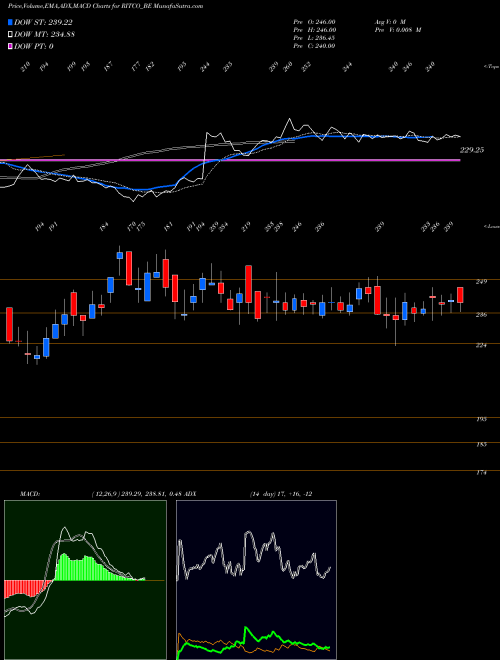Click the Lows axis label at right
Viewport: 500px width, 660px height.
click(x=491, y=226)
